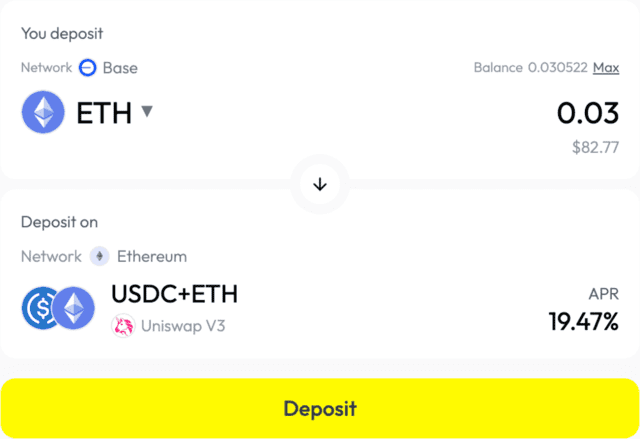This screenshot has height=439, width=640.
Task: Click the Max balance link
Action: pos(606,68)
